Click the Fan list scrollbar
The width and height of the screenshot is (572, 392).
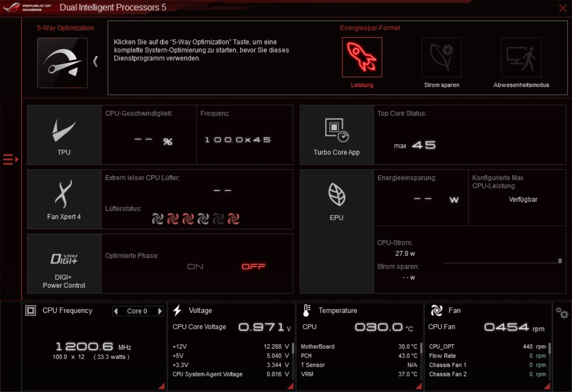[x=550, y=349]
